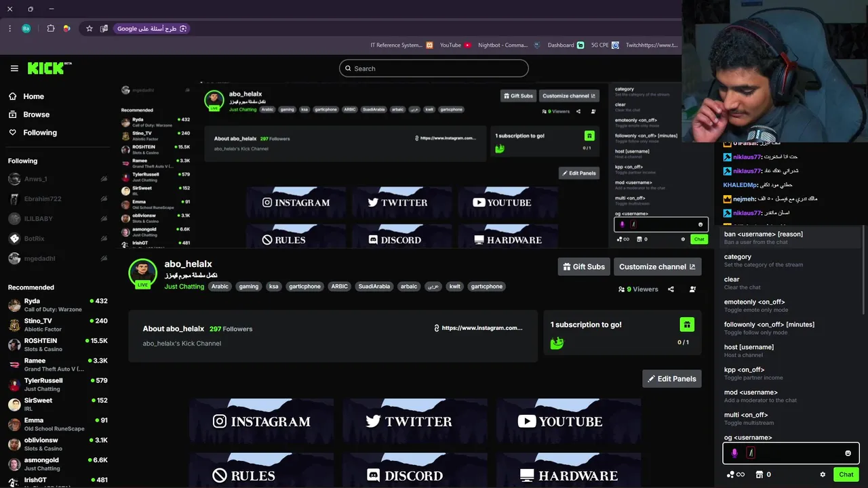This screenshot has width=868, height=488.
Task: Open the TWITTER panel banner
Action: point(415,422)
